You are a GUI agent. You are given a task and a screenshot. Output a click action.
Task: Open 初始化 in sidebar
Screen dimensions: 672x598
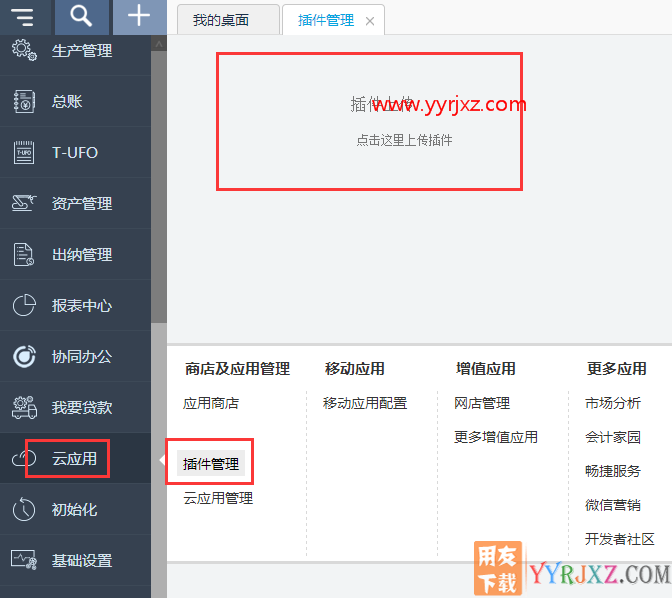pyautogui.click(x=75, y=510)
